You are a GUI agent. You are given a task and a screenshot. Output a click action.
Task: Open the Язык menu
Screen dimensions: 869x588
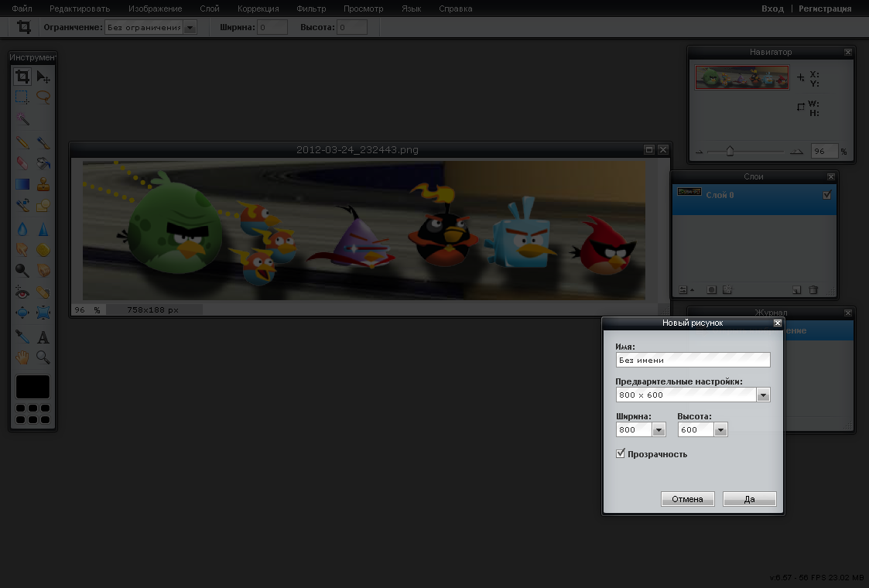[x=411, y=9]
